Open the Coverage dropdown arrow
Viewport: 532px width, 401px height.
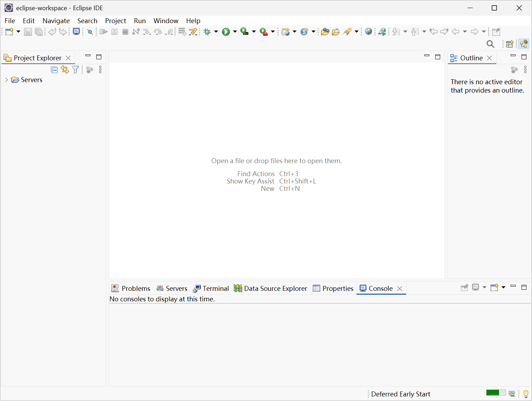tap(254, 32)
